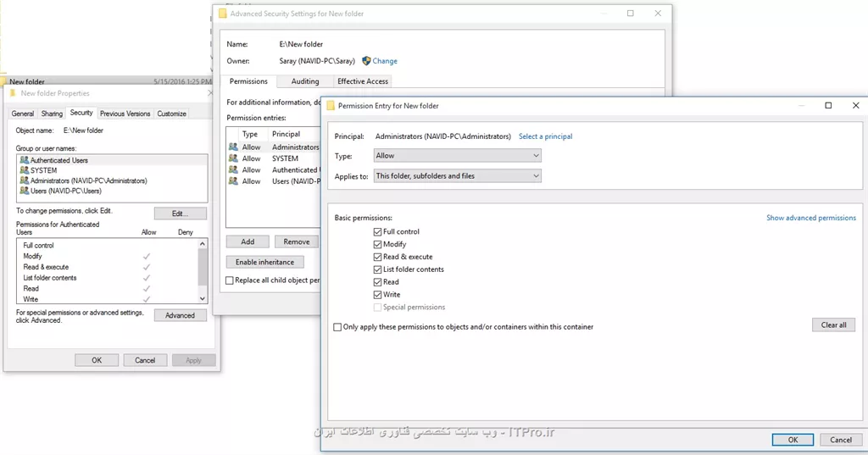868x455 pixels.
Task: Check the Full control permission checkbox
Action: click(x=377, y=232)
